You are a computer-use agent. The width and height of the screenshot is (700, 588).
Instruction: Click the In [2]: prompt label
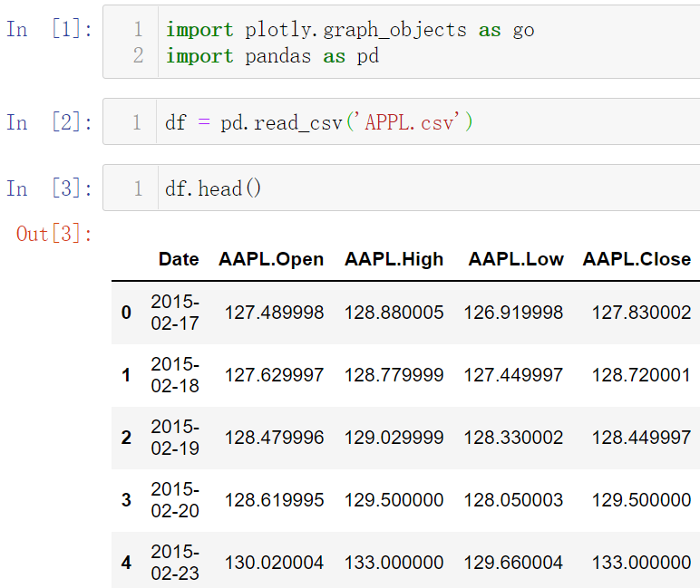click(49, 121)
